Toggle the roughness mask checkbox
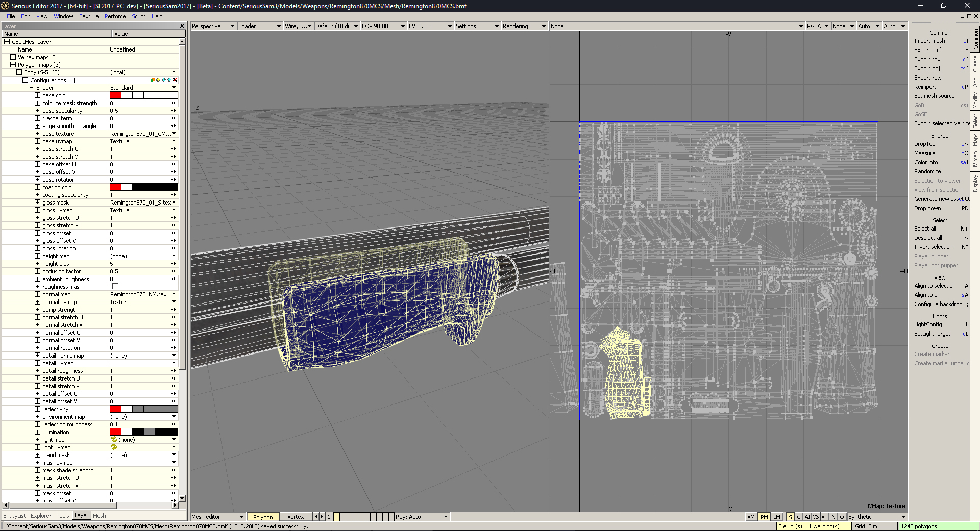 click(x=115, y=287)
